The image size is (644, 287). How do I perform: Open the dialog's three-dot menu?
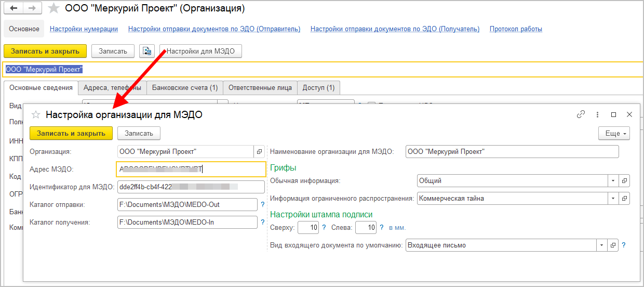pos(597,114)
